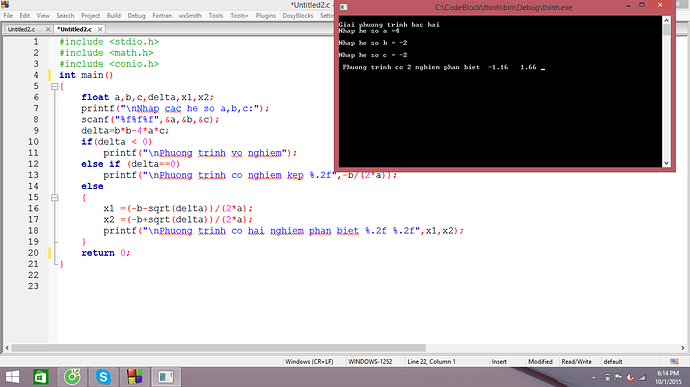This screenshot has height=387, width=690.
Task: Click the 'delta=b*b-4*a*c;' code line
Action: 125,131
